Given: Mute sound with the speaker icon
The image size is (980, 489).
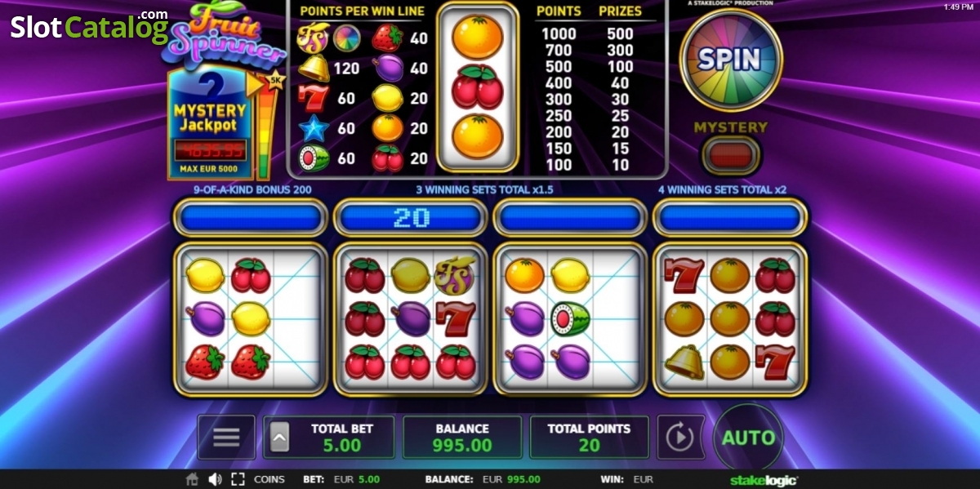Looking at the screenshot, I should coord(215,479).
